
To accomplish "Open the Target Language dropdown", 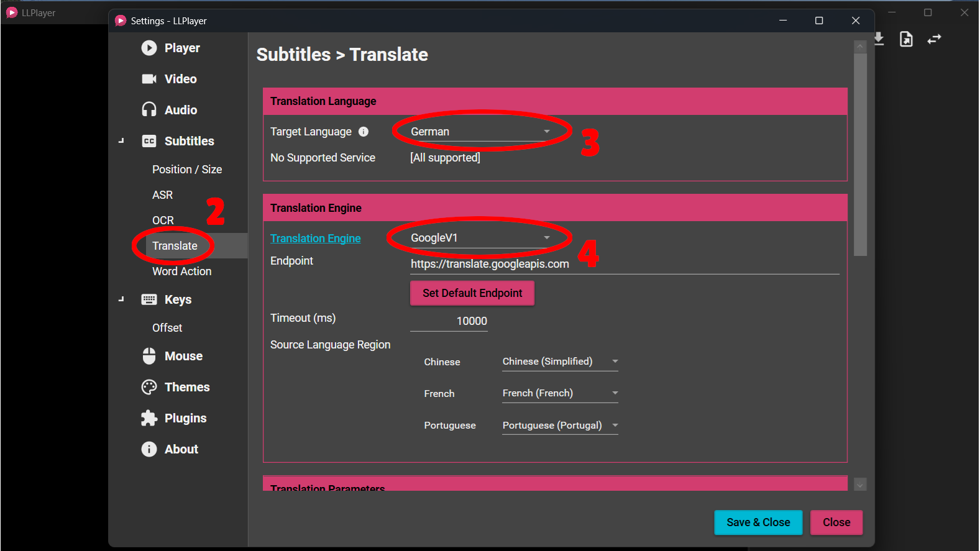I will tap(480, 132).
